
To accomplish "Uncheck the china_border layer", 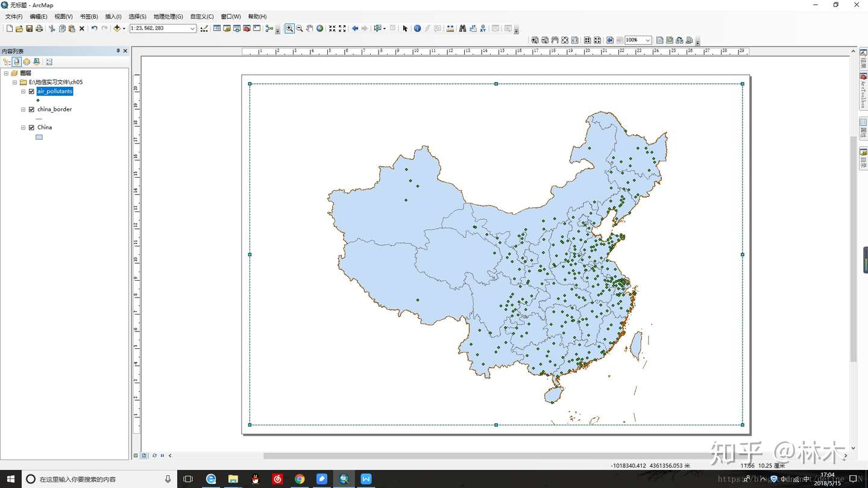I will (x=31, y=110).
